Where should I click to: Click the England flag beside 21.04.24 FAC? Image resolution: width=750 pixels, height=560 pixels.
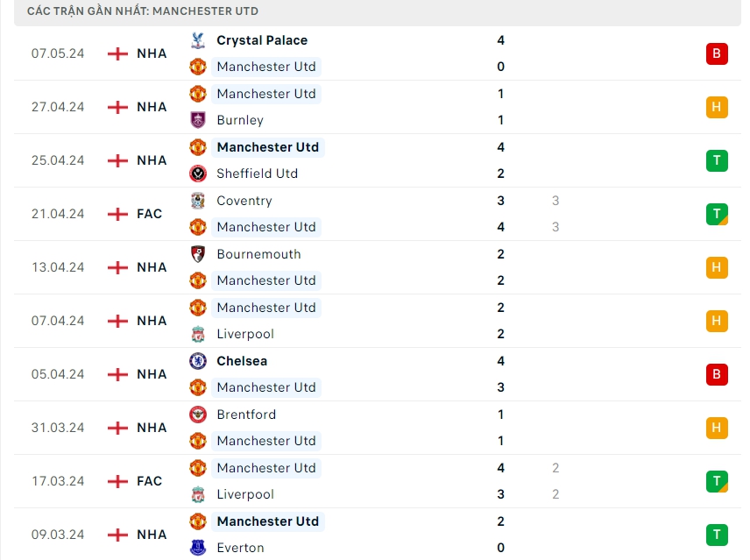click(x=117, y=214)
